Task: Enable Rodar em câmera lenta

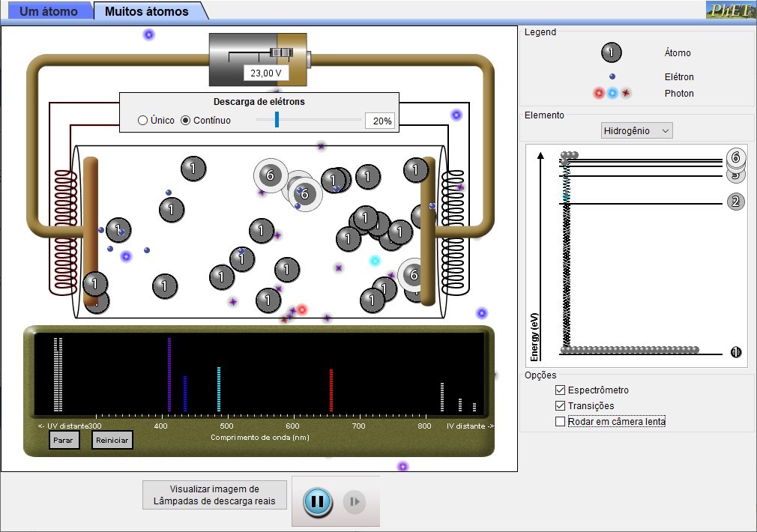Action: (560, 422)
